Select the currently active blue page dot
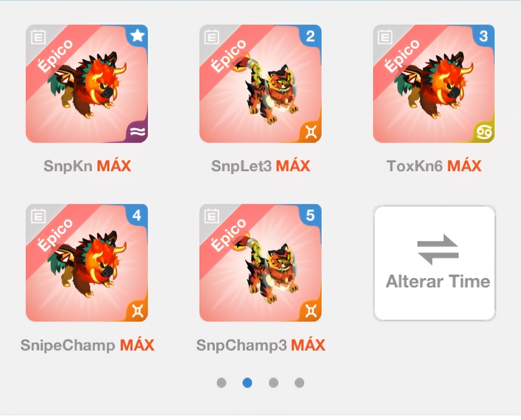The width and height of the screenshot is (521, 420). (x=247, y=383)
